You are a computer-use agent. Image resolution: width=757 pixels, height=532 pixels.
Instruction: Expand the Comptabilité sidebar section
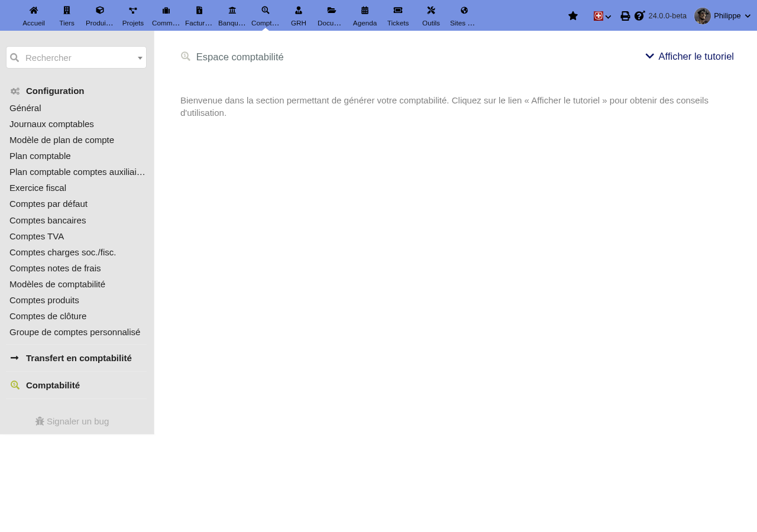53,385
